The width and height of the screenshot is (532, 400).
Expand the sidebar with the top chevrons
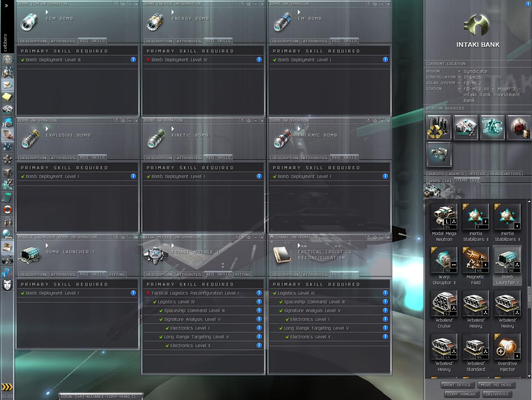pos(6,5)
